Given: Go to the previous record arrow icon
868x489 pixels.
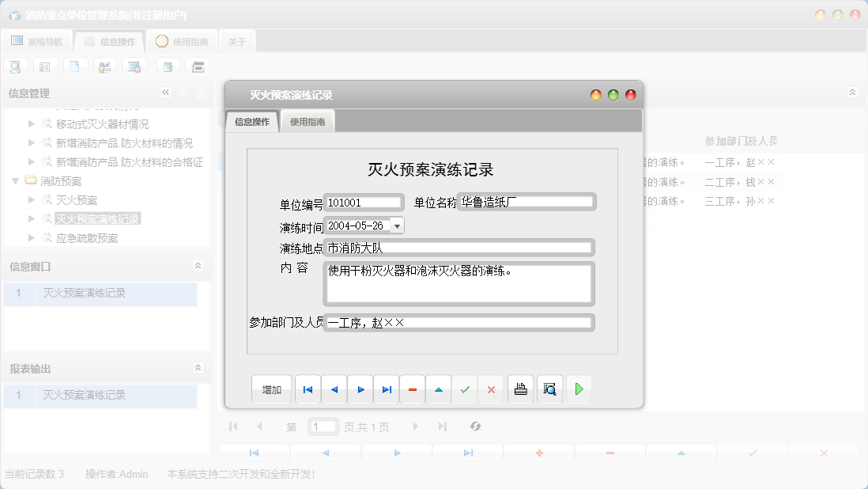Looking at the screenshot, I should pos(334,389).
